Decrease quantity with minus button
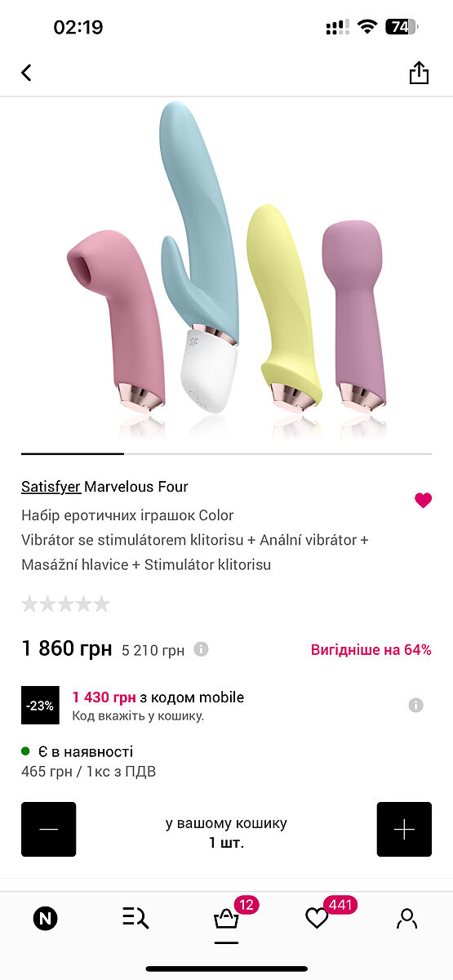This screenshot has height=980, width=453. click(48, 829)
